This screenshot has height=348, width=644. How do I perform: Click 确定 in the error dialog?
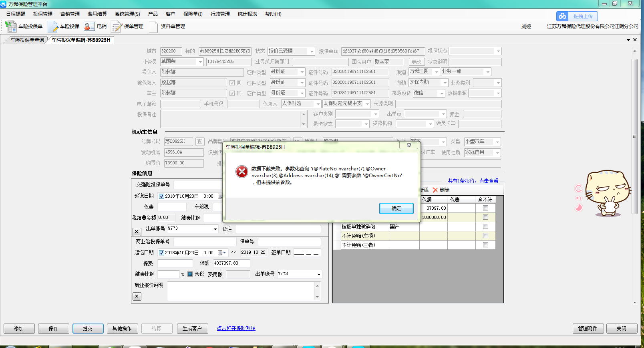[x=396, y=208]
